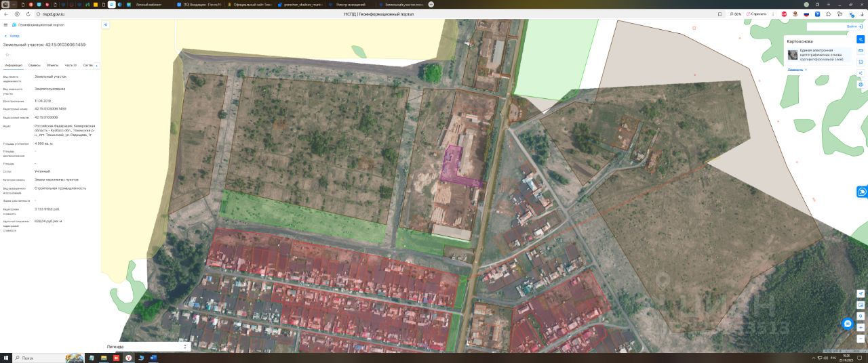Click the Windows Start button
868x363 pixels.
pyautogui.click(x=5, y=358)
